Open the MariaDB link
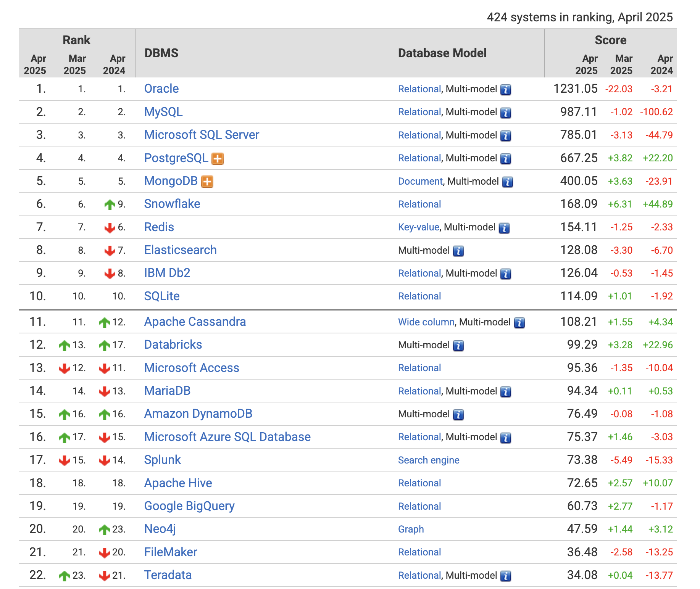Image resolution: width=700 pixels, height=589 pixels. [167, 391]
